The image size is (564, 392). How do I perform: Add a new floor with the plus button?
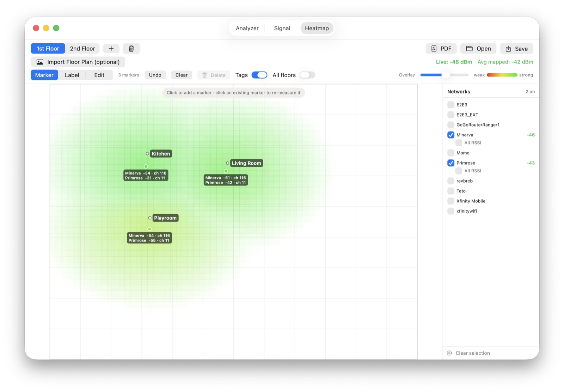pyautogui.click(x=111, y=49)
